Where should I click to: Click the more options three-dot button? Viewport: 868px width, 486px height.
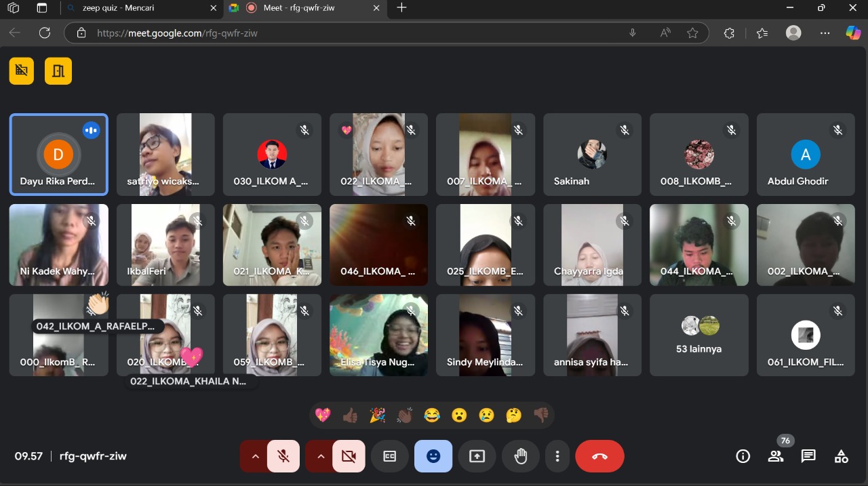tap(557, 456)
